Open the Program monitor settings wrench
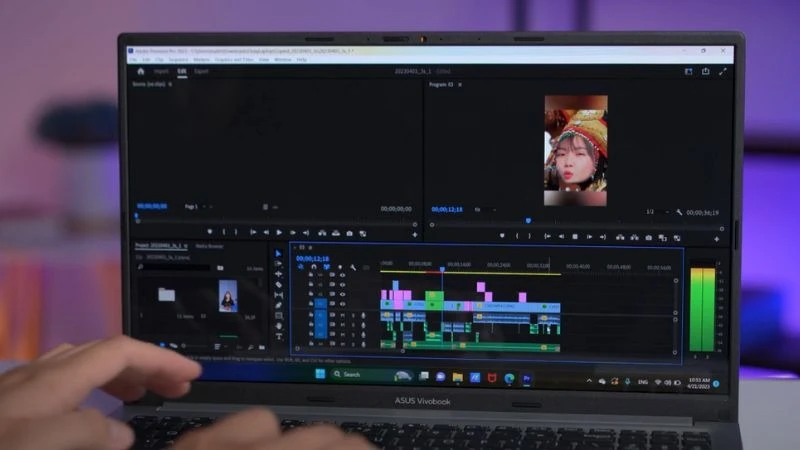This screenshot has height=450, width=800. [679, 212]
